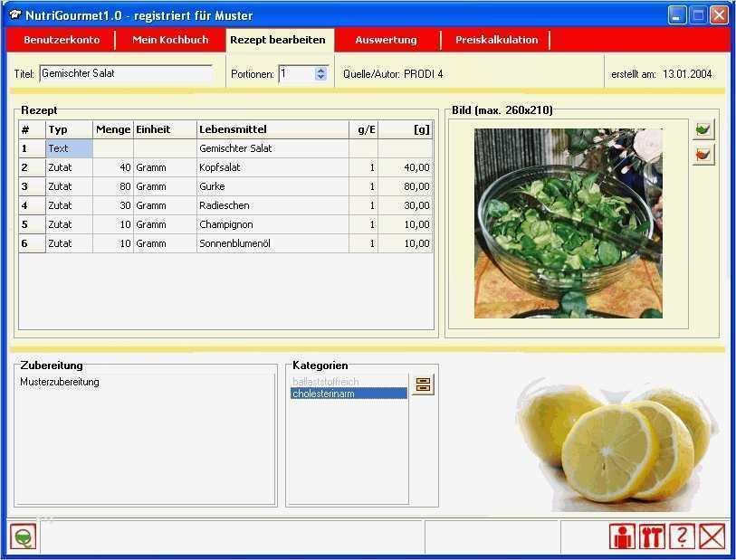Open the Preiskalkulation tab
736x560 pixels.
[x=497, y=40]
